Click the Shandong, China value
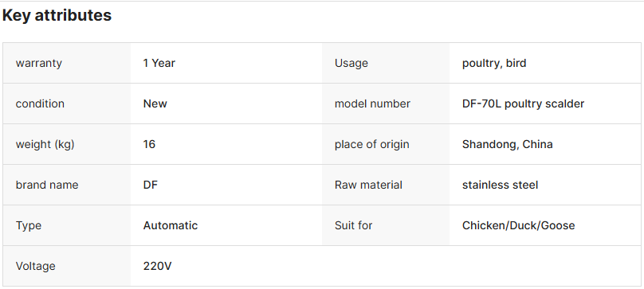This screenshot has width=644, height=289. coord(507,145)
